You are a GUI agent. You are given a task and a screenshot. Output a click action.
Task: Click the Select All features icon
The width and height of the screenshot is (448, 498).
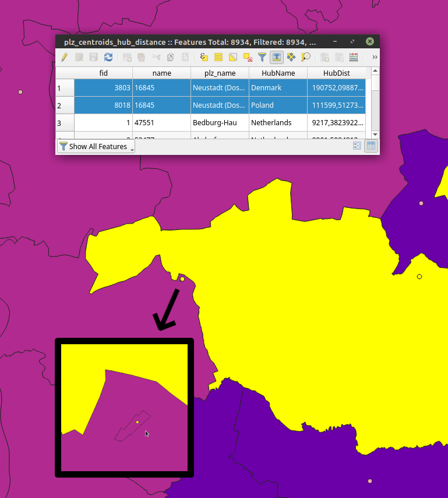(x=218, y=57)
